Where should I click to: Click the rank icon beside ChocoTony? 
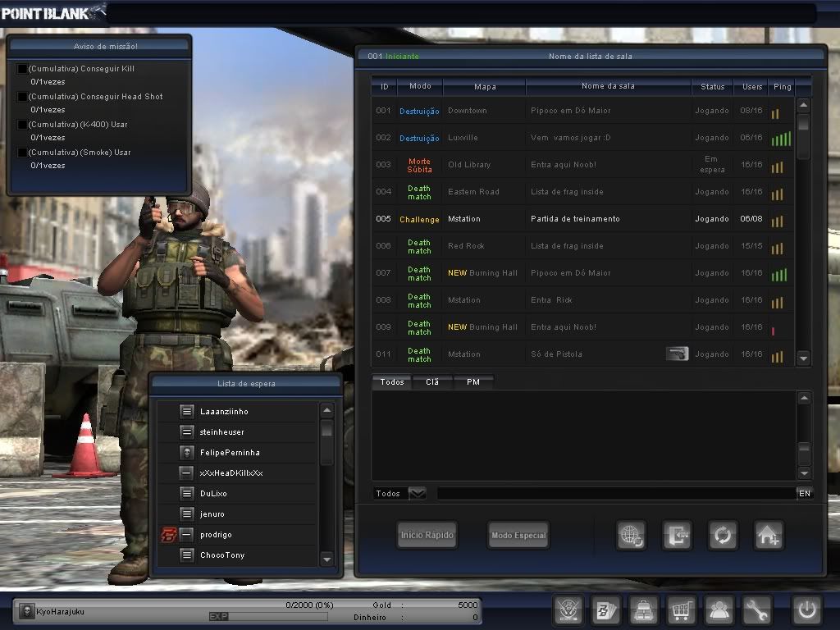pyautogui.click(x=186, y=555)
